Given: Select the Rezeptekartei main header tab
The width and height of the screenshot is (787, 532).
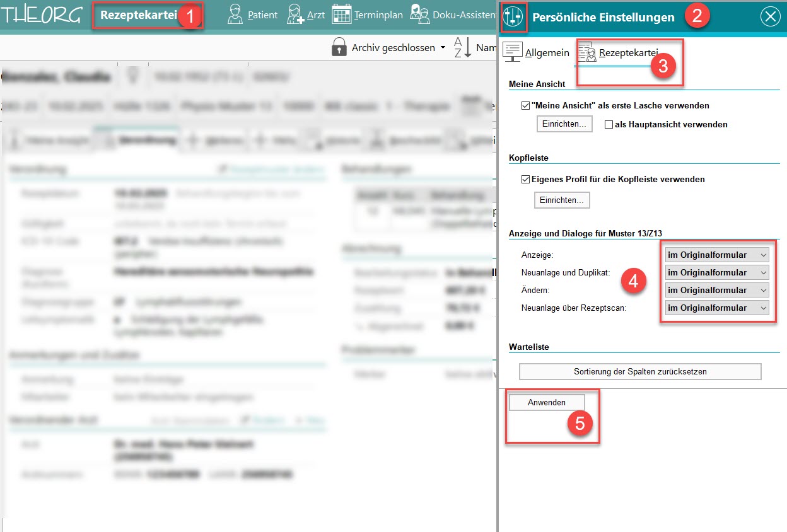Looking at the screenshot, I should click(139, 15).
